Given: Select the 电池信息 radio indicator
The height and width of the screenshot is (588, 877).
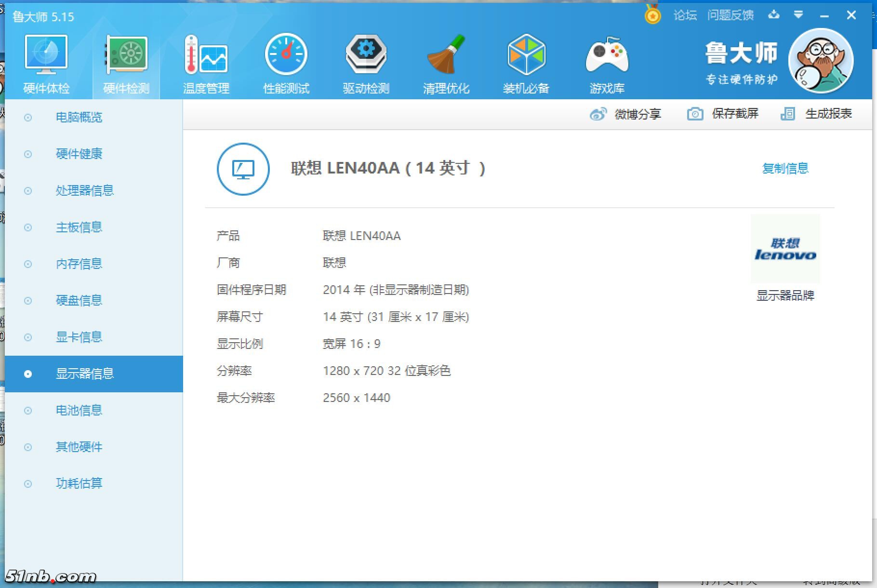Looking at the screenshot, I should coord(27,411).
